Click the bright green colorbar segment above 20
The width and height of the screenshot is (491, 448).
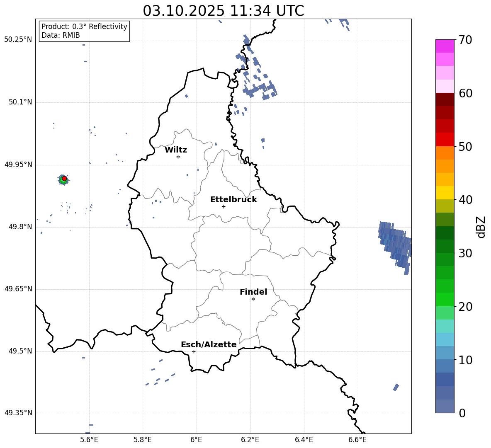point(445,299)
